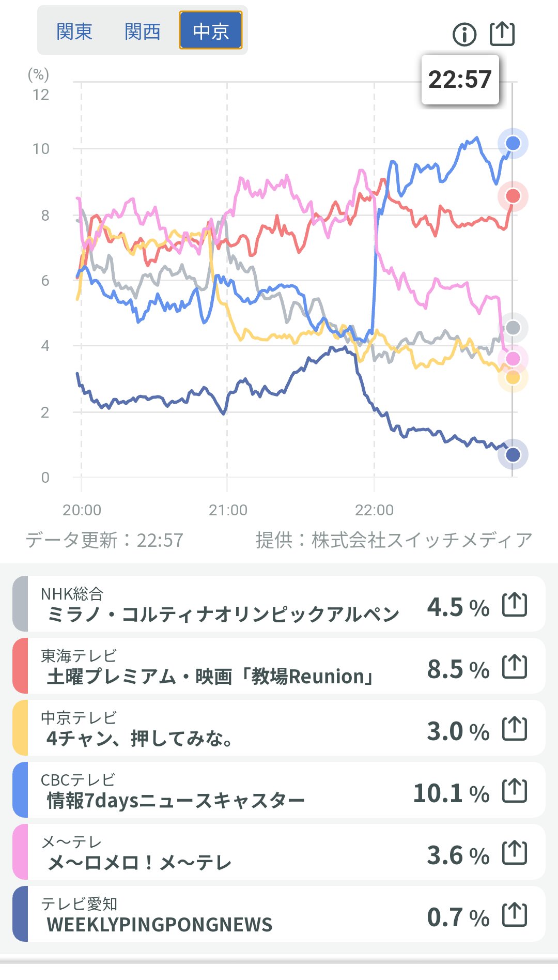The width and height of the screenshot is (558, 980).
Task: Switch to the 関西 region tab
Action: [x=143, y=32]
